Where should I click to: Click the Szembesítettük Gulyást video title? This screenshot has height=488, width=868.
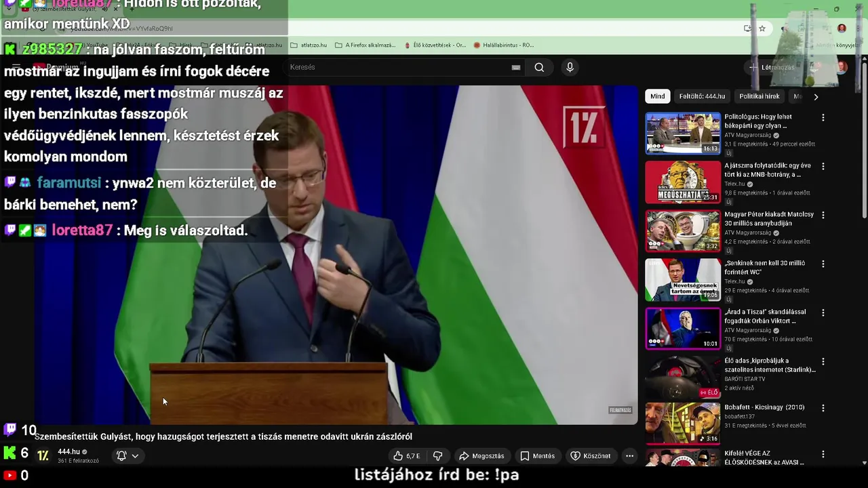pos(223,436)
